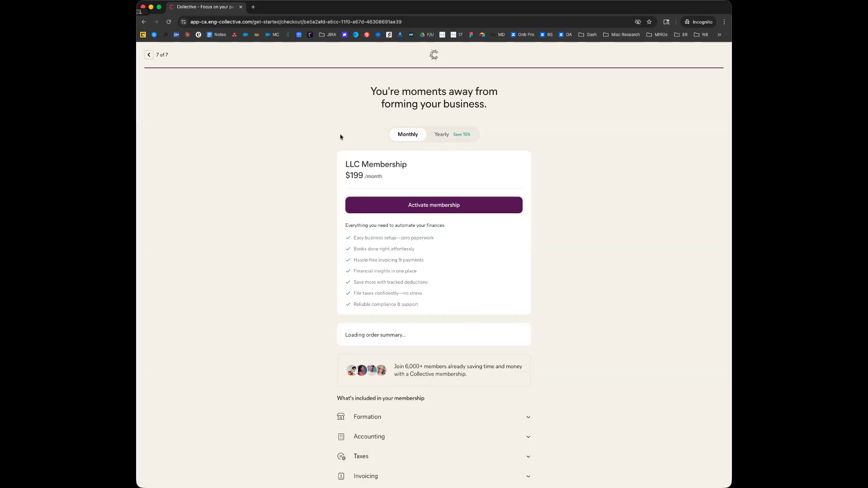Select Monthly billing option
The image size is (868, 488).
pos(408,134)
